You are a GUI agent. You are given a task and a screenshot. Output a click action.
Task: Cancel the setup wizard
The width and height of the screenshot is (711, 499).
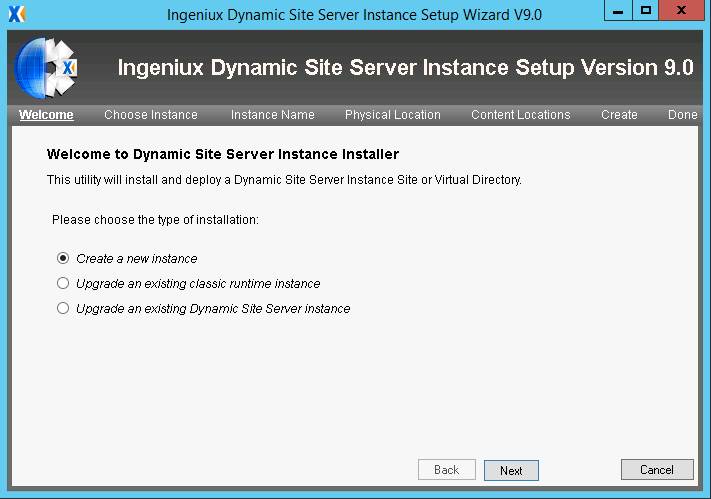point(657,470)
